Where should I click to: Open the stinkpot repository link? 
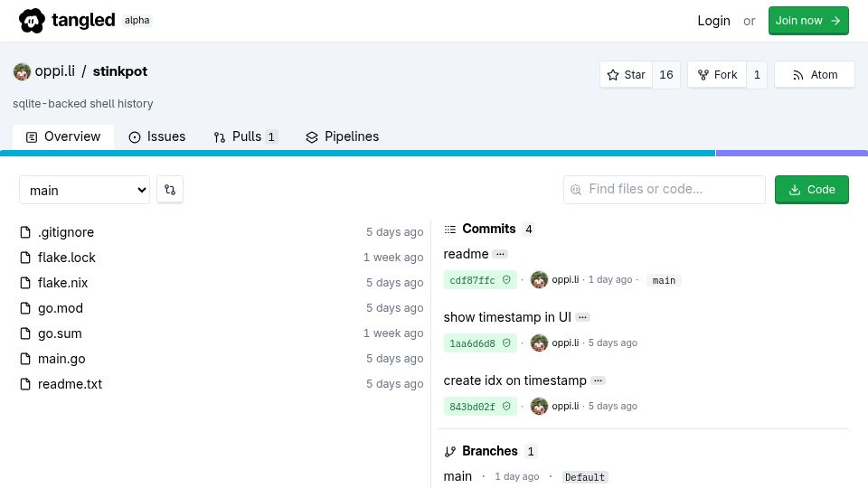pyautogui.click(x=120, y=71)
